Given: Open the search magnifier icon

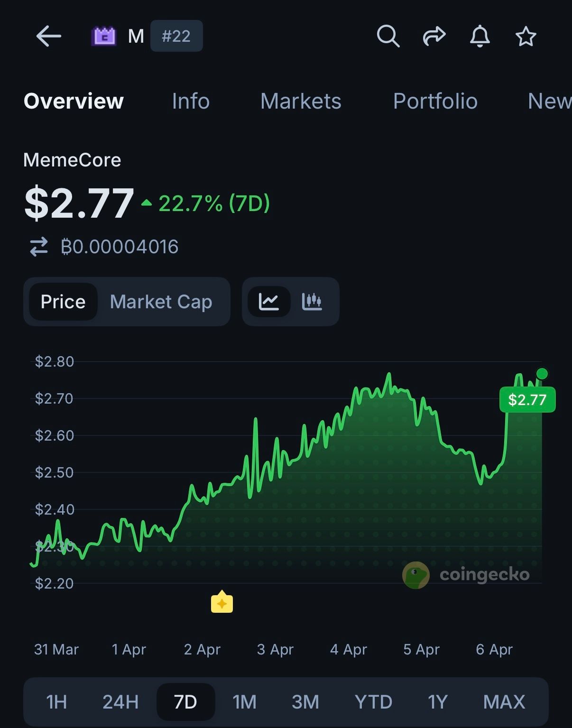Looking at the screenshot, I should tap(388, 36).
